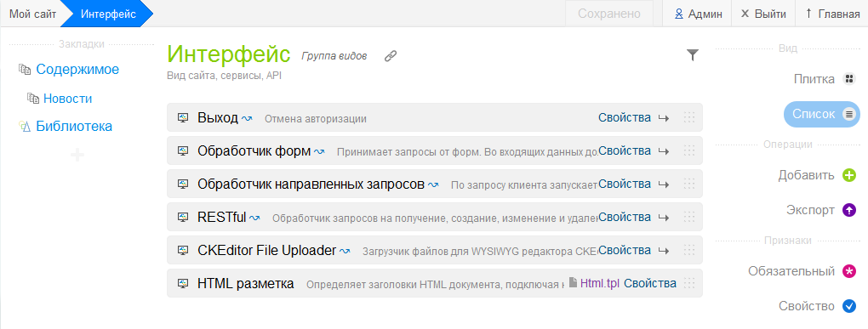Screen dimensions: 868x329
Task: Click the go-to arrow in CKEditor File Uploader row
Action: [664, 251]
